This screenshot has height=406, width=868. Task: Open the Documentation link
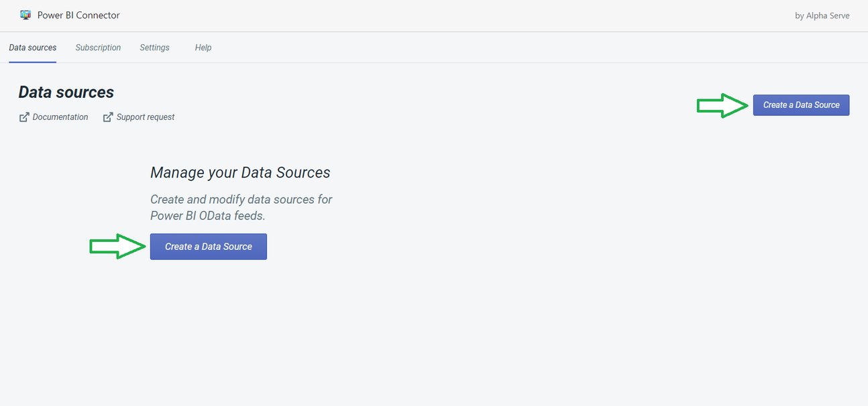60,117
